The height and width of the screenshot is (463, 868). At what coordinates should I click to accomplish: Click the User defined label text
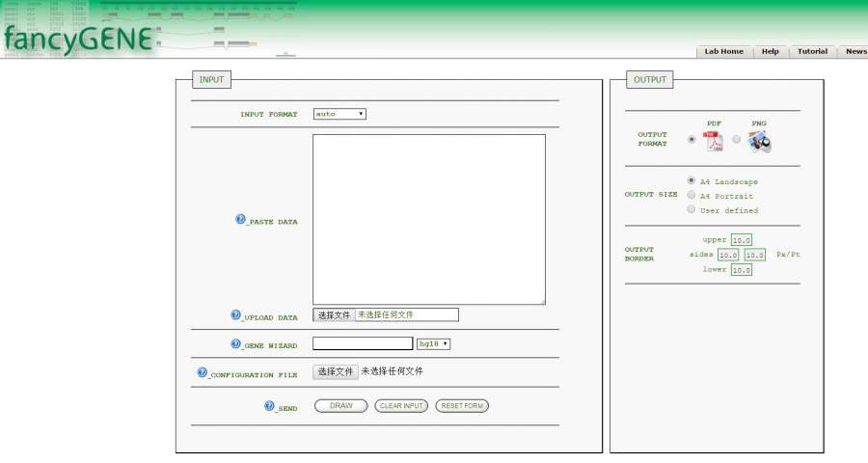coord(729,210)
